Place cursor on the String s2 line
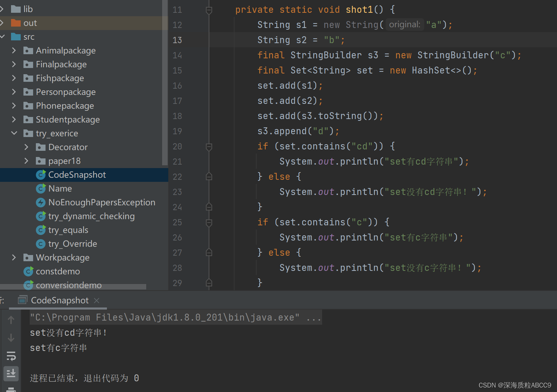 coord(301,40)
